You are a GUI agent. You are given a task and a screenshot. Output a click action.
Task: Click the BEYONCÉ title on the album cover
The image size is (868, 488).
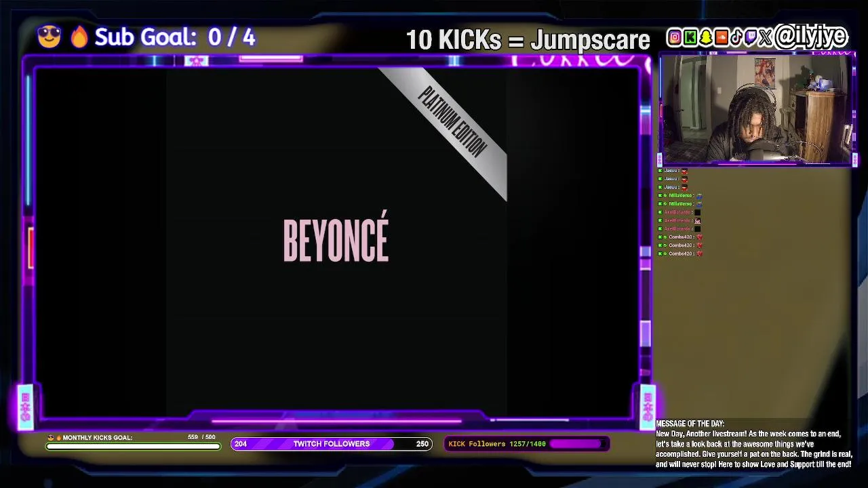tap(336, 237)
